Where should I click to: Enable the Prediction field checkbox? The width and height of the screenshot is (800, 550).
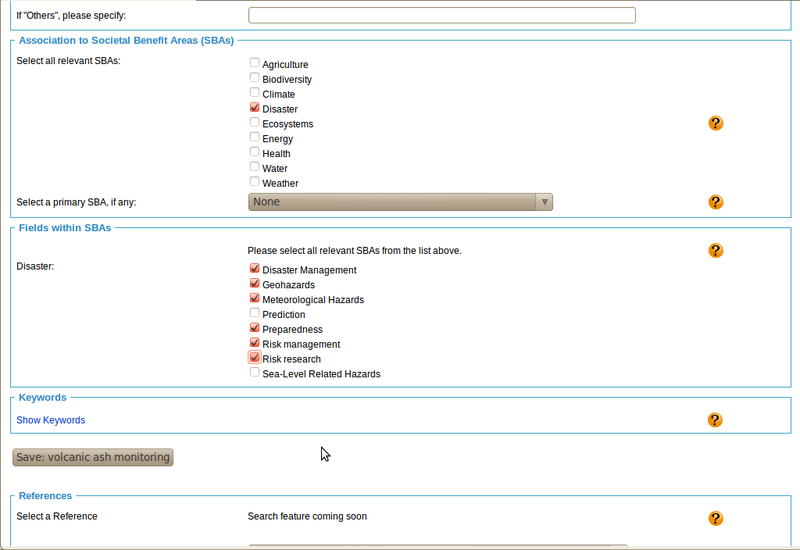(255, 313)
